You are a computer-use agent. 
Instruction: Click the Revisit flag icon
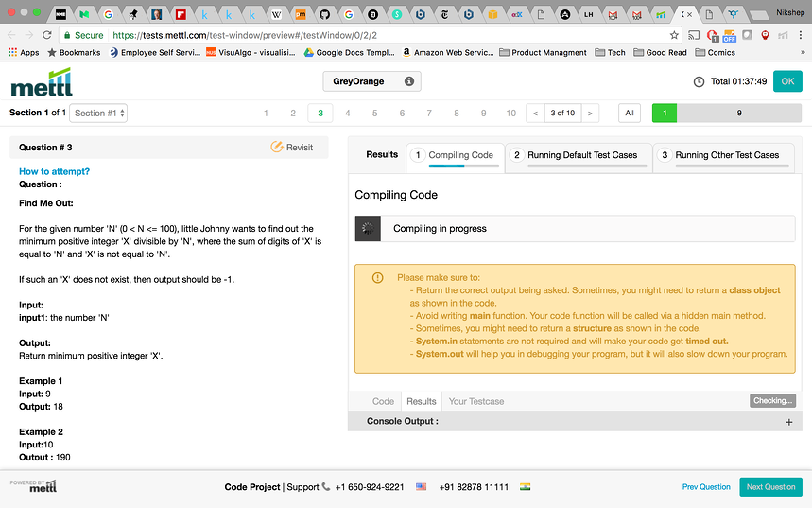(x=277, y=148)
